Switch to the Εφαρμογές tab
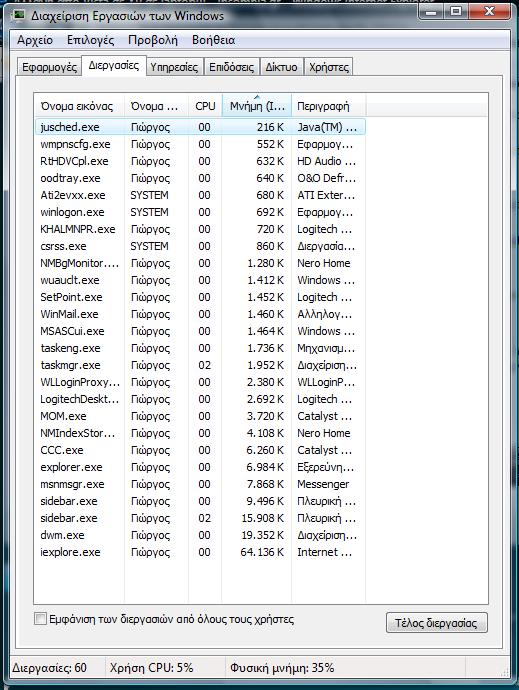 (49, 67)
